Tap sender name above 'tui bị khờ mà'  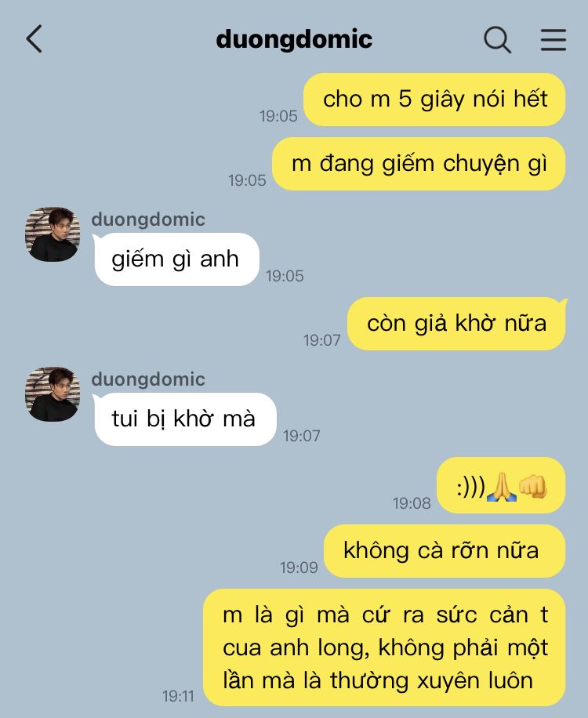(148, 379)
